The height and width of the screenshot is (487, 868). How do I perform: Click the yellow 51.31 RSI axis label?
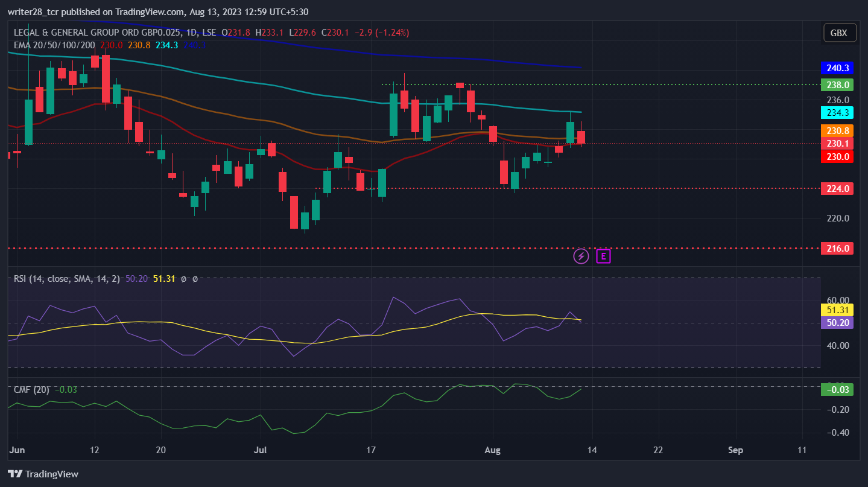coord(837,310)
